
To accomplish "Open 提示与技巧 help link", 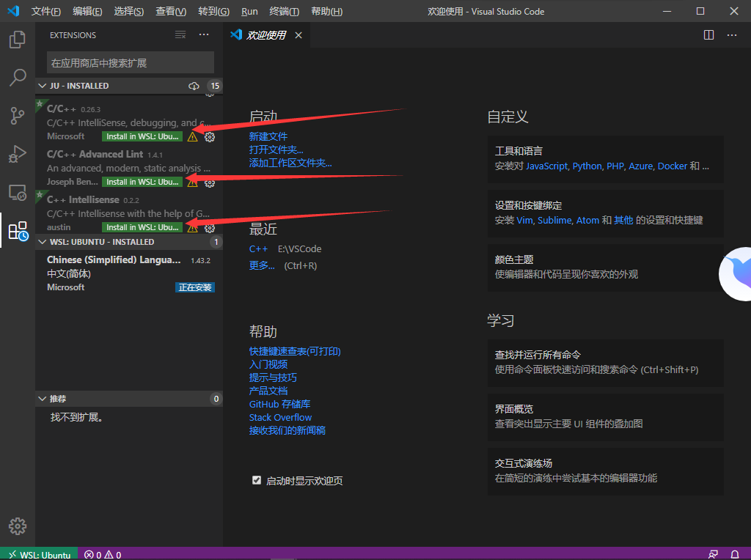I will [x=273, y=377].
